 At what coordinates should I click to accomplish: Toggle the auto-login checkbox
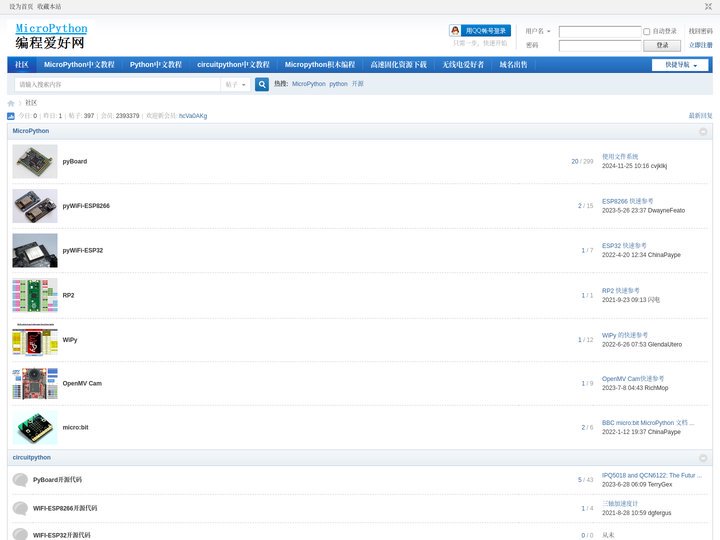pos(647,32)
